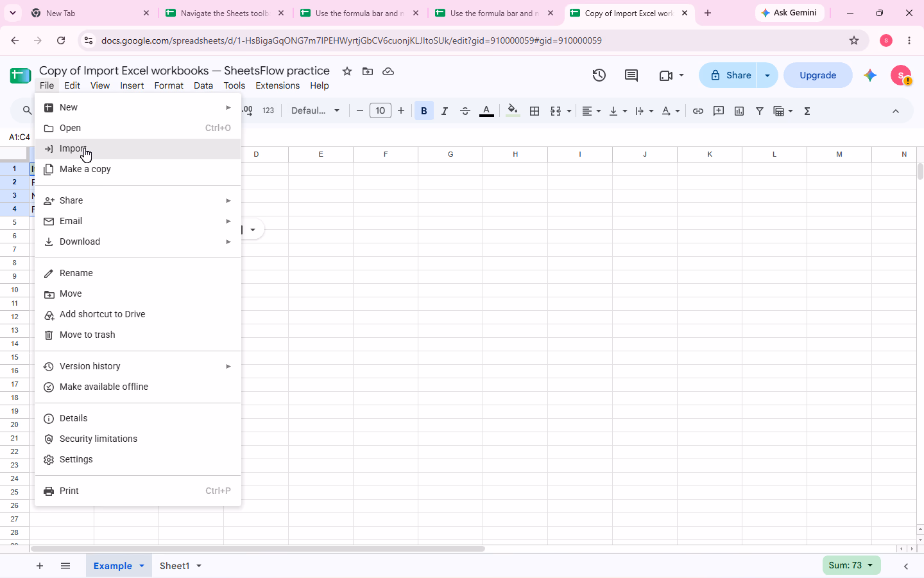Click the Share button

[x=729, y=75]
